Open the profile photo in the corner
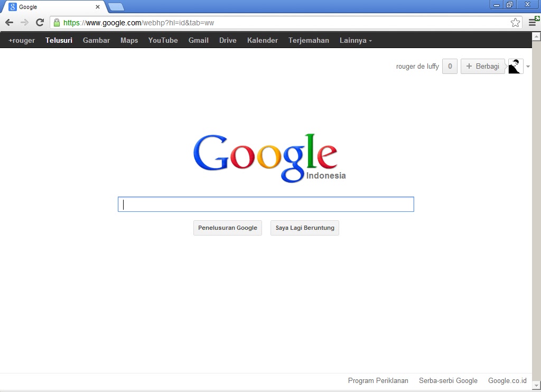 [515, 66]
